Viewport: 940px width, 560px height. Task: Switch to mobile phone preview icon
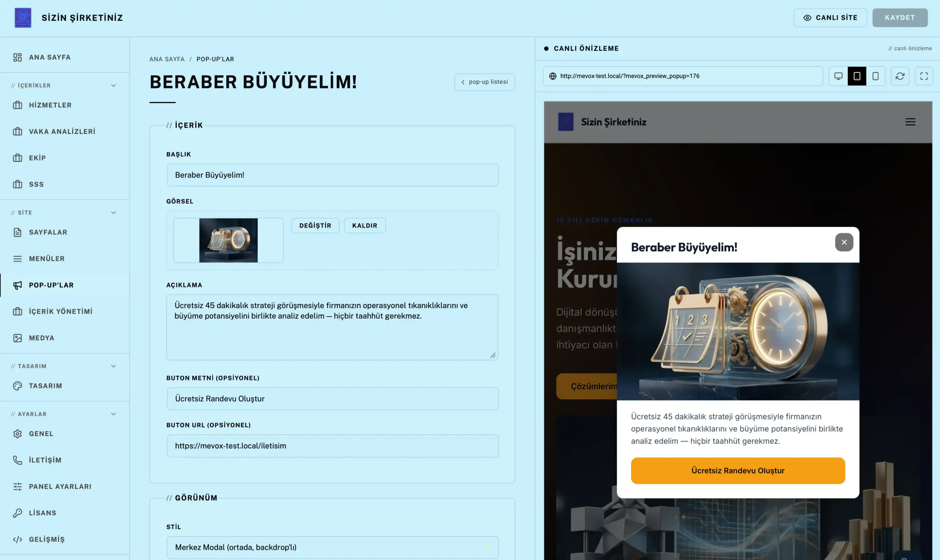click(876, 76)
